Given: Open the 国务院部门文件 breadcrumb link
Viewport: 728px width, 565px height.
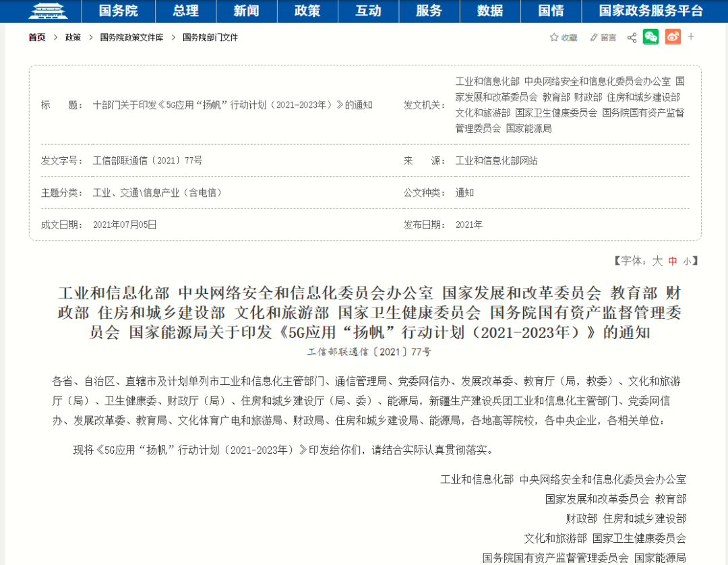Looking at the screenshot, I should (x=210, y=38).
